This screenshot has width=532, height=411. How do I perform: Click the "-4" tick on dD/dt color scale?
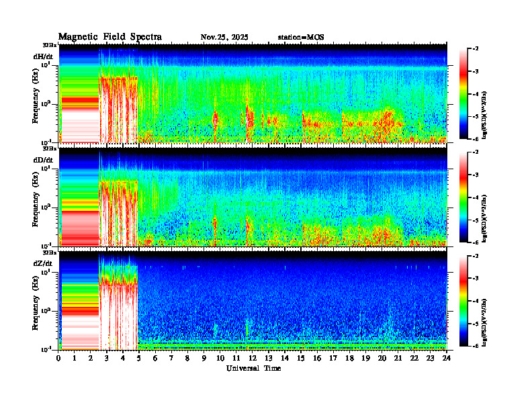[475, 197]
